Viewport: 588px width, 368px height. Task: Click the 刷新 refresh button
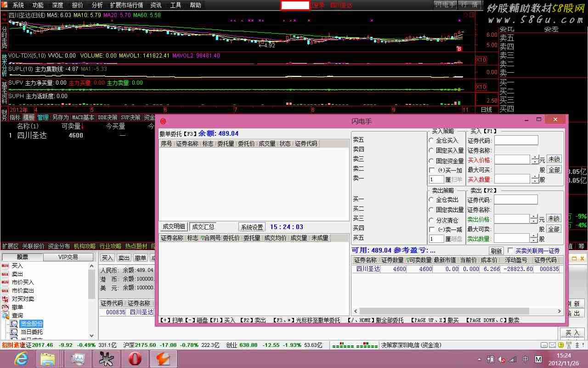tap(496, 251)
